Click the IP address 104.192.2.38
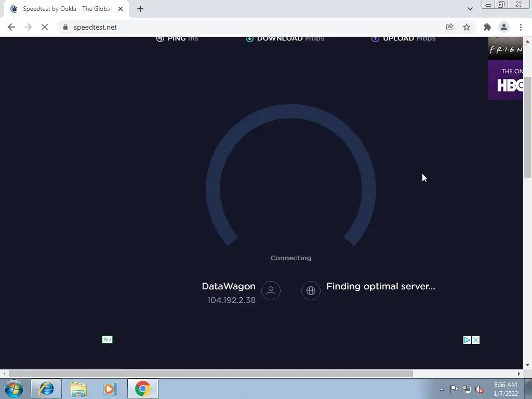This screenshot has height=399, width=532. [x=231, y=300]
